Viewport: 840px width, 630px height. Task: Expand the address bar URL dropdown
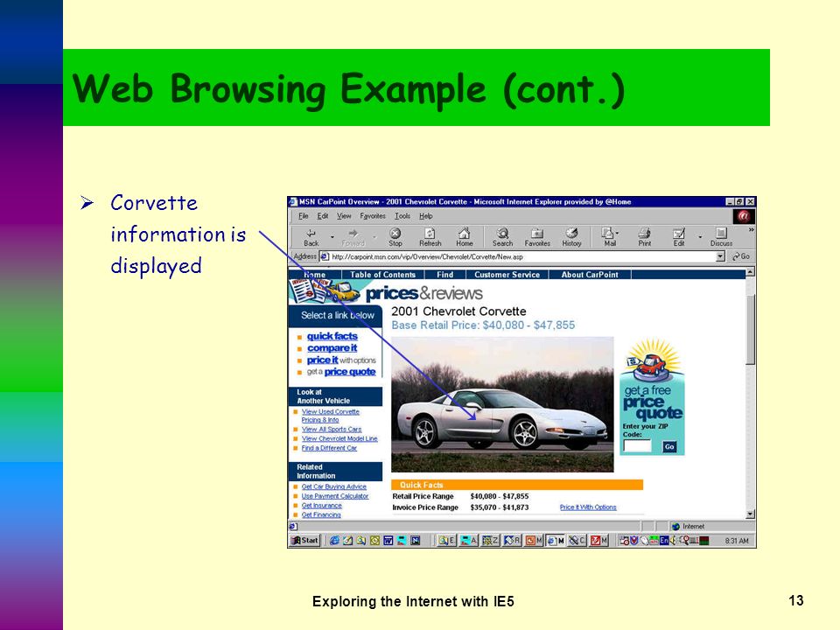(x=720, y=256)
